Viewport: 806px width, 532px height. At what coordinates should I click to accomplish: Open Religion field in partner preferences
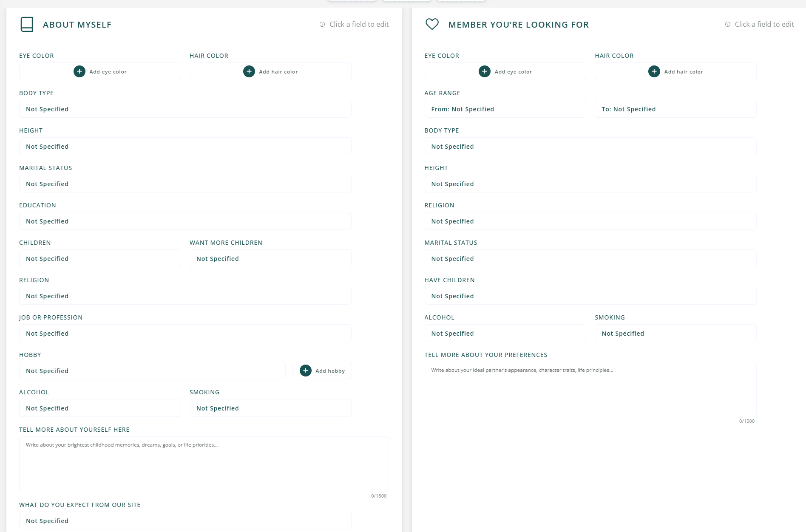(590, 221)
